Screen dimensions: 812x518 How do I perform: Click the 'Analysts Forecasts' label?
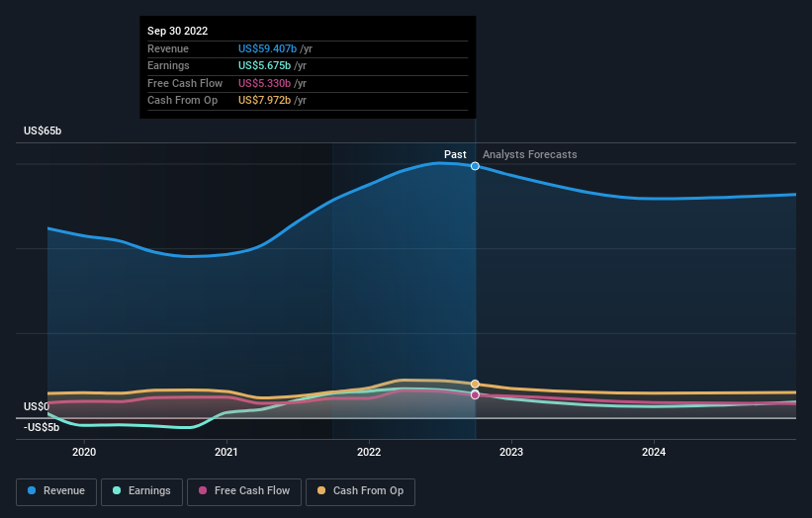click(x=530, y=154)
